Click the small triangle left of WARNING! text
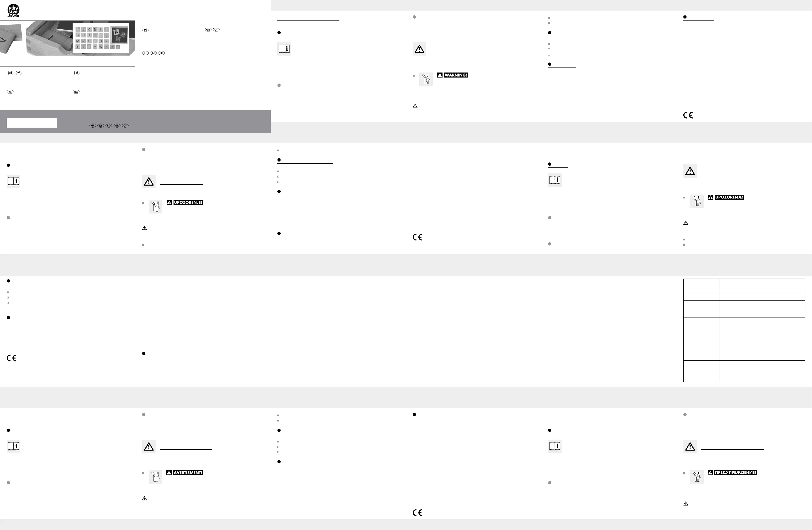The height and width of the screenshot is (530, 812). coord(440,75)
